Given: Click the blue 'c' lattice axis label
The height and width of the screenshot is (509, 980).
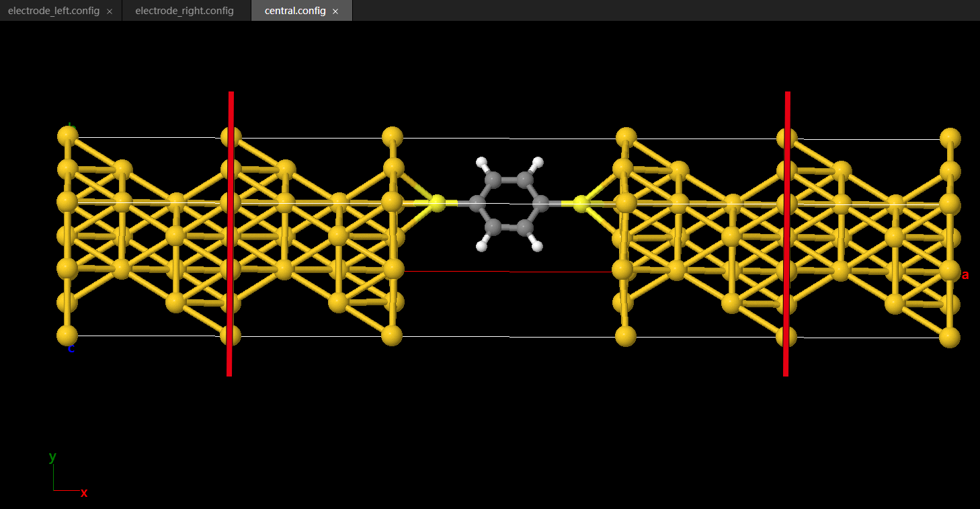Looking at the screenshot, I should click(x=71, y=348).
